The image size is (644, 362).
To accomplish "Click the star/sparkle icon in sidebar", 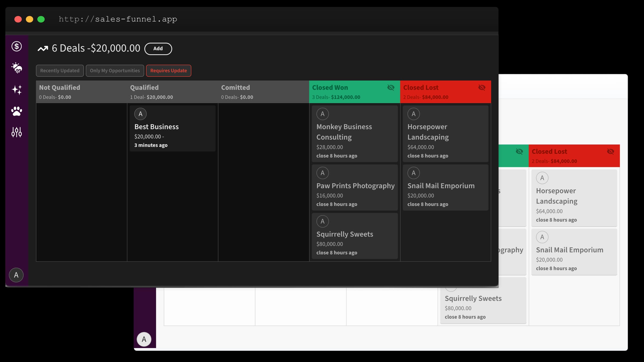I will [x=16, y=89].
